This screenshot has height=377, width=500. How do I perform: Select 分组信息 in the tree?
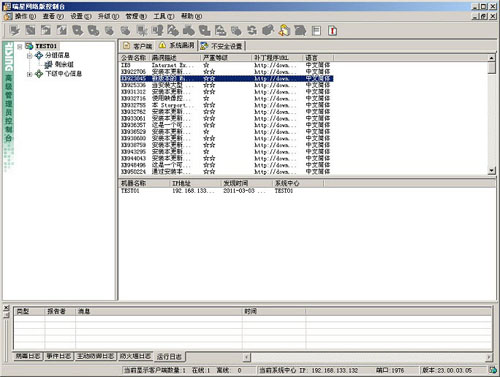tap(57, 55)
